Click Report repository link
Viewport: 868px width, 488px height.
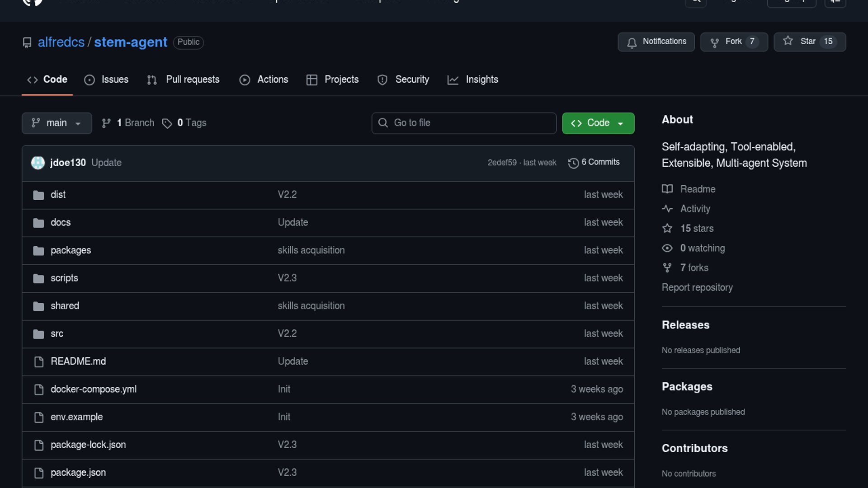click(697, 287)
